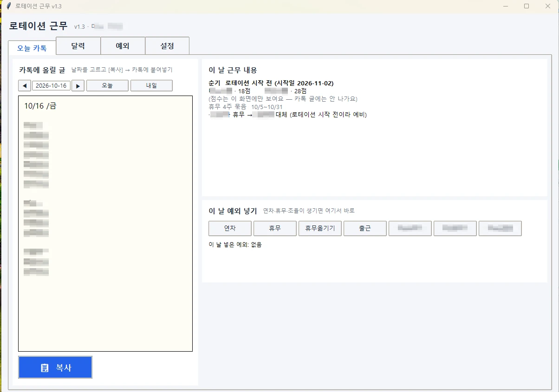
Task: Click the 카톡에 올릴 글 heading
Action: click(42, 70)
